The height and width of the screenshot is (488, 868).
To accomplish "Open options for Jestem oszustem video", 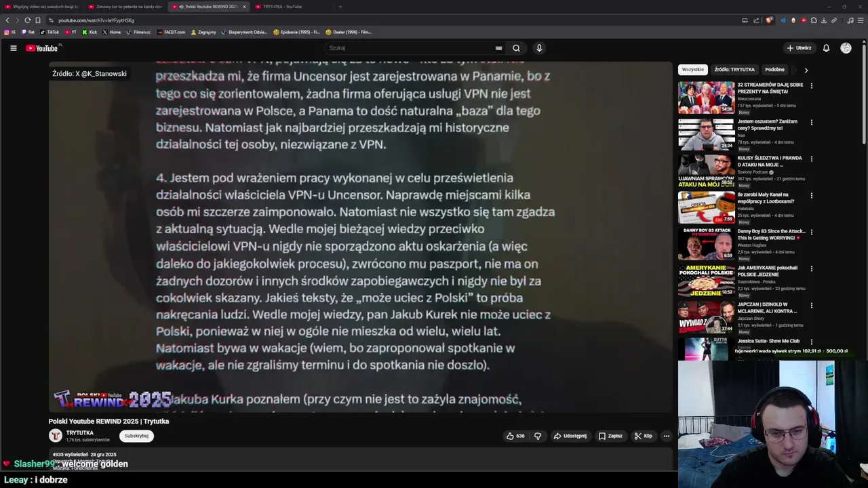I will (811, 123).
